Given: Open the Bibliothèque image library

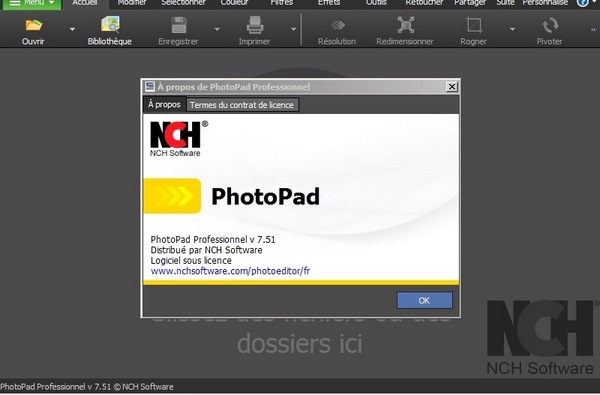Looking at the screenshot, I should click(x=110, y=31).
